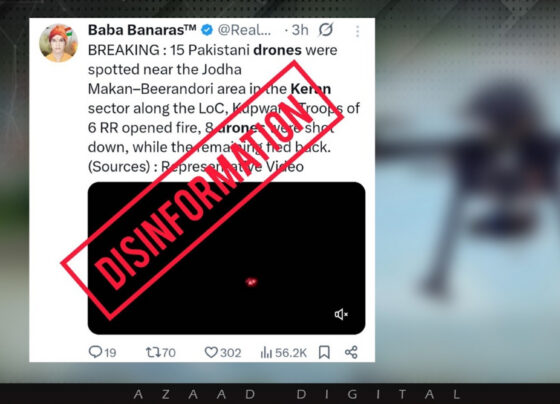Click the 302 likes count
Screen dimensions: 560x404
click(x=230, y=353)
